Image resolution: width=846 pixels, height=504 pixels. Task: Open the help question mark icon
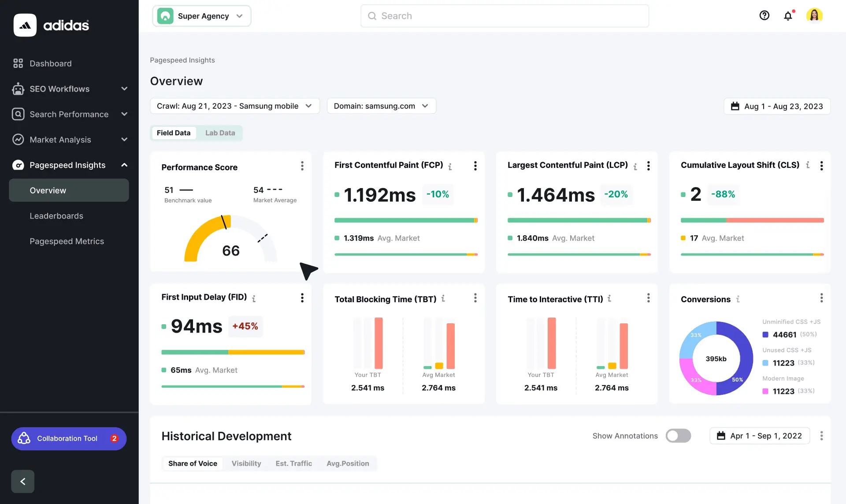click(x=764, y=15)
